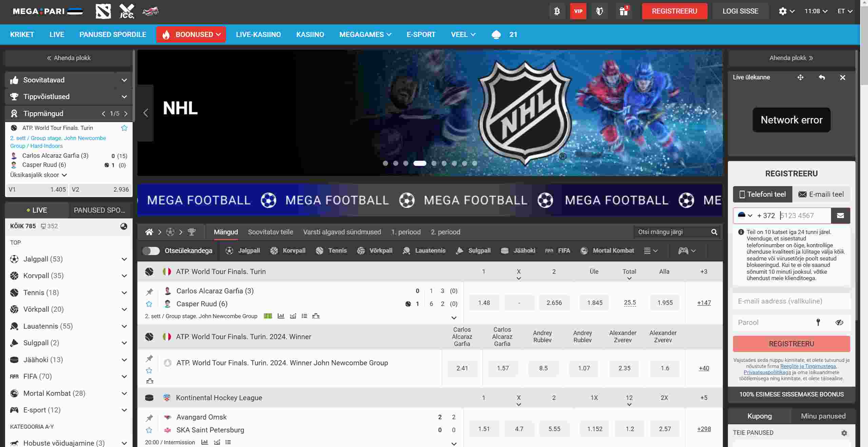Star the ATP Winner John Newcombe Group event

coord(149,370)
